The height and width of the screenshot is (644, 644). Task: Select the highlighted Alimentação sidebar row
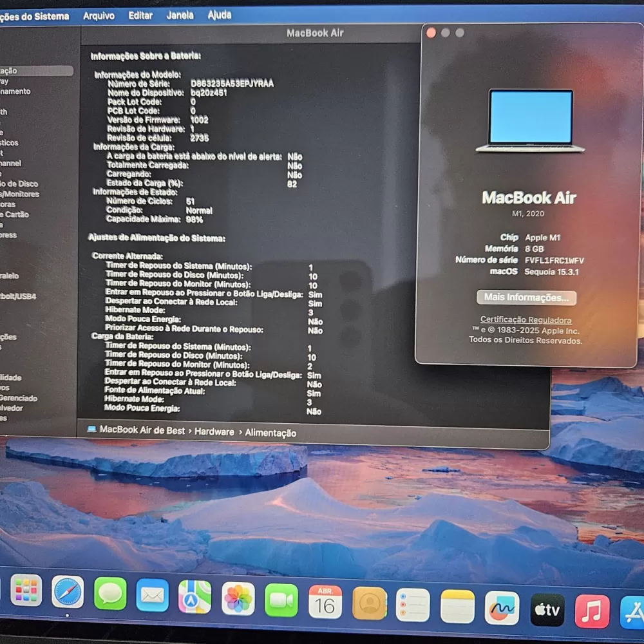[x=36, y=71]
